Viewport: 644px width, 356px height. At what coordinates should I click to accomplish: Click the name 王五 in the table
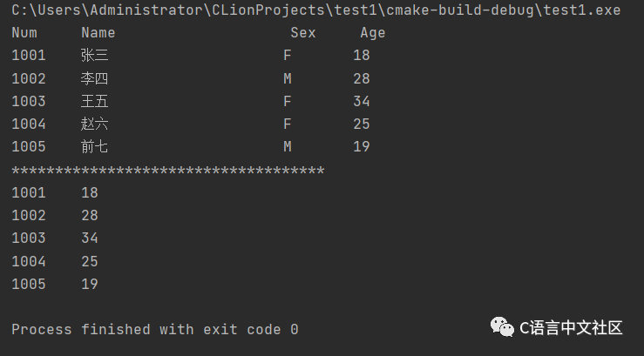pyautogui.click(x=94, y=101)
